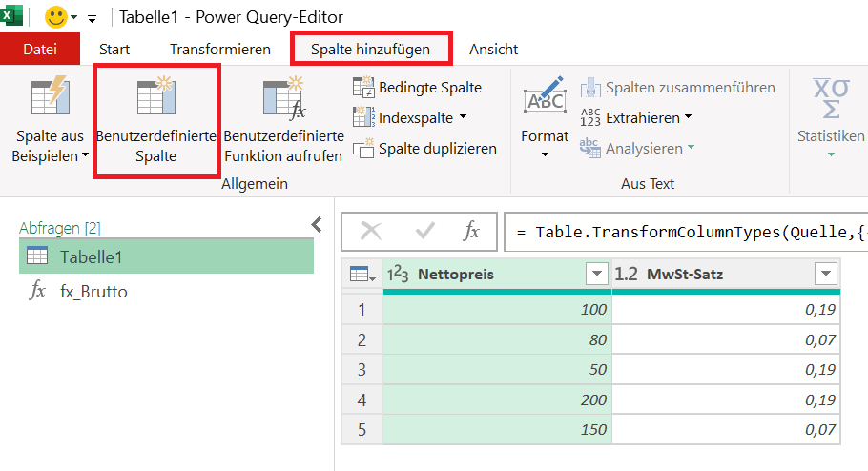
Task: Click the Nettopreis cell with 80
Action: (x=497, y=339)
